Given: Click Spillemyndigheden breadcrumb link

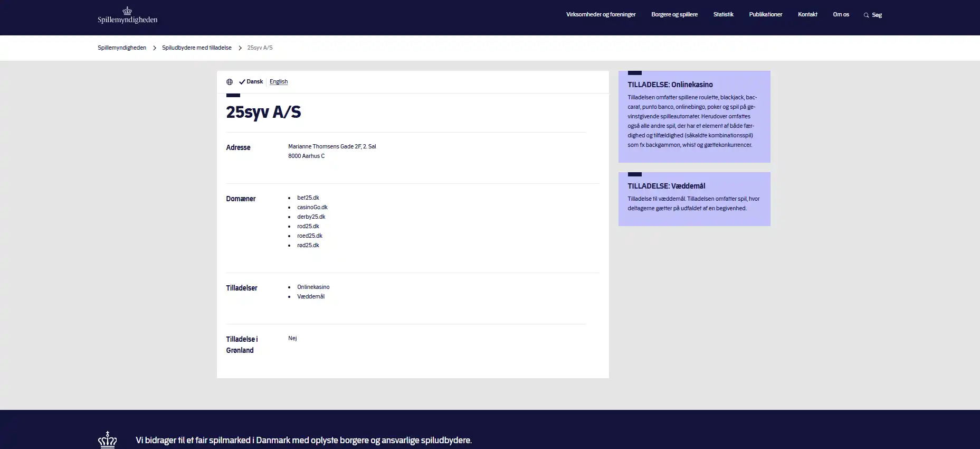Looking at the screenshot, I should tap(122, 48).
